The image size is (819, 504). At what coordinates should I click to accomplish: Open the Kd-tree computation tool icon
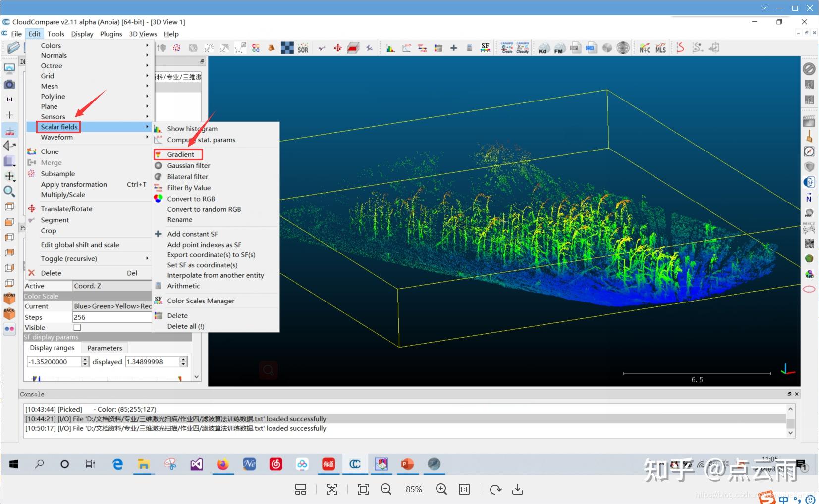click(x=543, y=48)
